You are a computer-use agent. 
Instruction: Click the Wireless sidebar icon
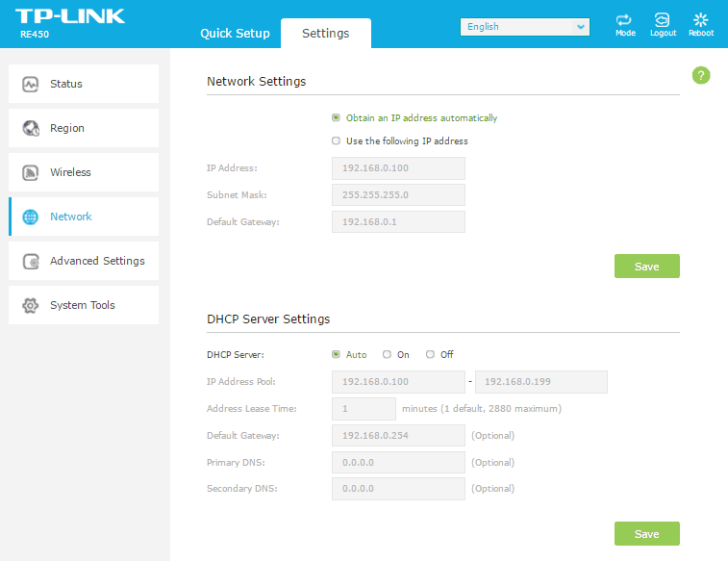coord(31,172)
